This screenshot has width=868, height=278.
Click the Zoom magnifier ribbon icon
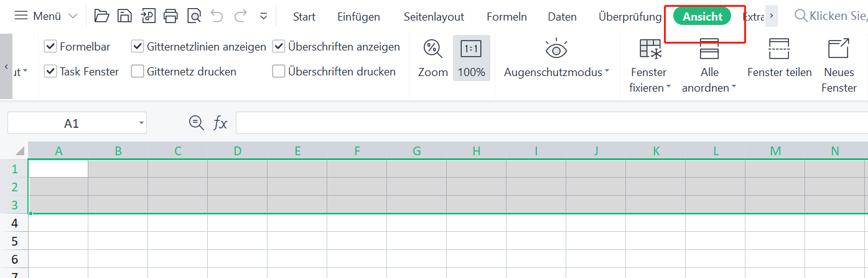click(432, 49)
